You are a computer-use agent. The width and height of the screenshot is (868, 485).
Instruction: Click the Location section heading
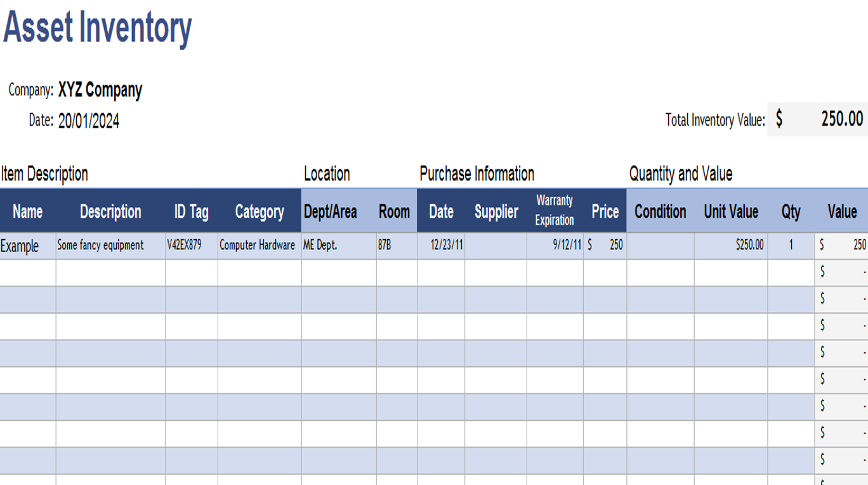point(327,173)
